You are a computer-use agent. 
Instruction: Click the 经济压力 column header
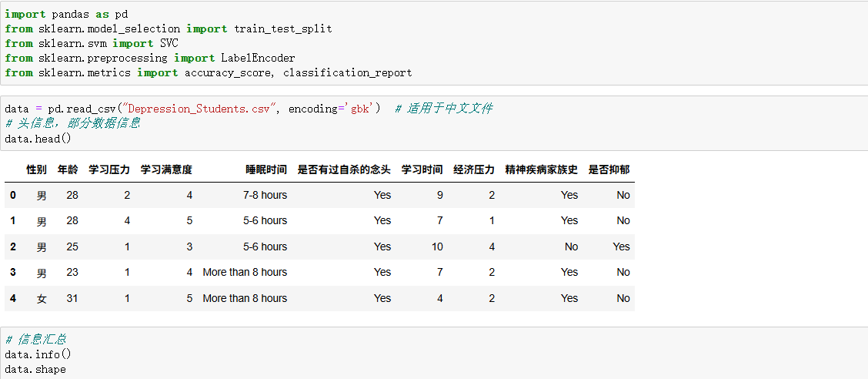pyautogui.click(x=474, y=169)
